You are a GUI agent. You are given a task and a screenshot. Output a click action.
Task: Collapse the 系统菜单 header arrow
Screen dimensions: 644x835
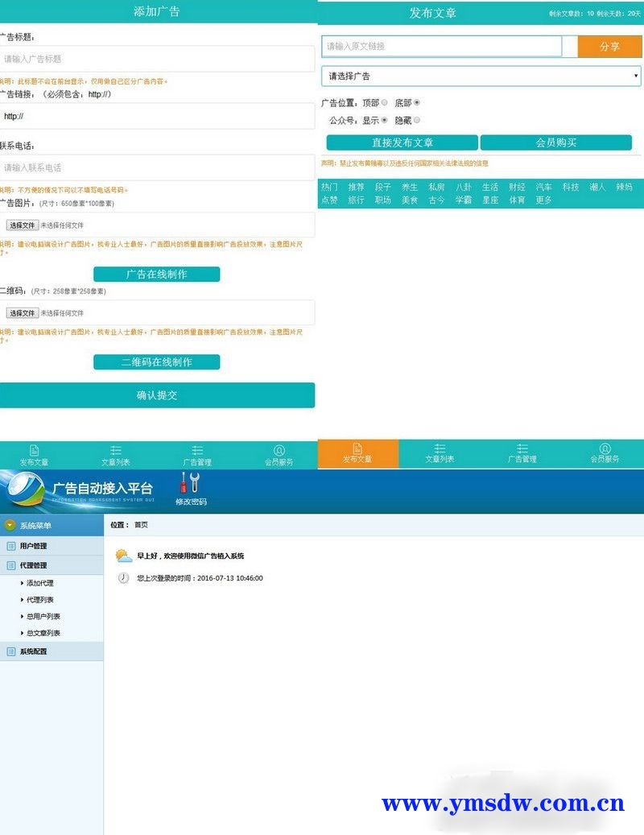tap(10, 526)
